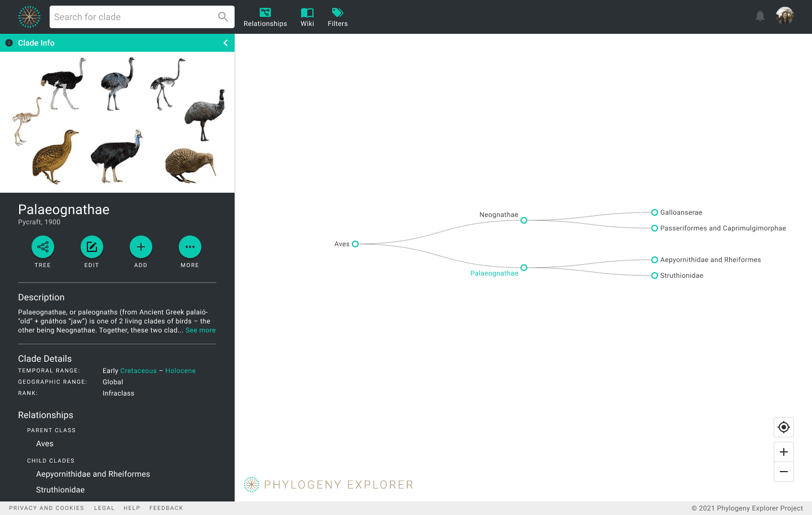
Task: Select the Aves node in tree
Action: (355, 244)
